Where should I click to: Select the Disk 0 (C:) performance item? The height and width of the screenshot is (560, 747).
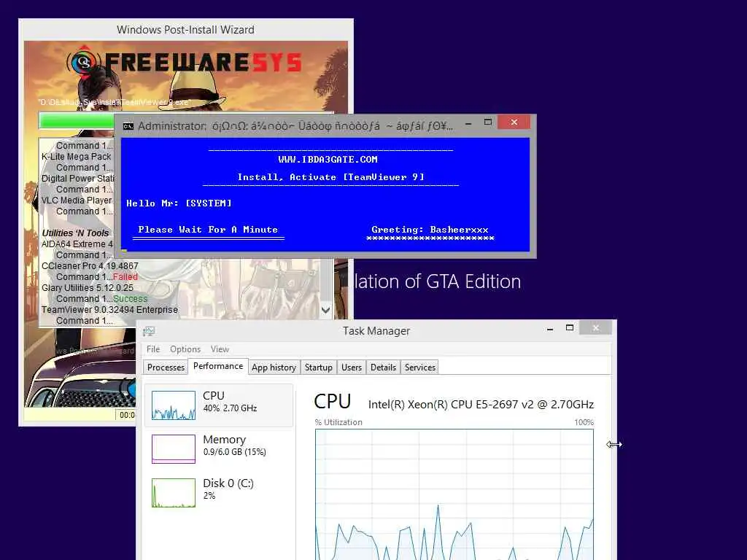click(219, 492)
